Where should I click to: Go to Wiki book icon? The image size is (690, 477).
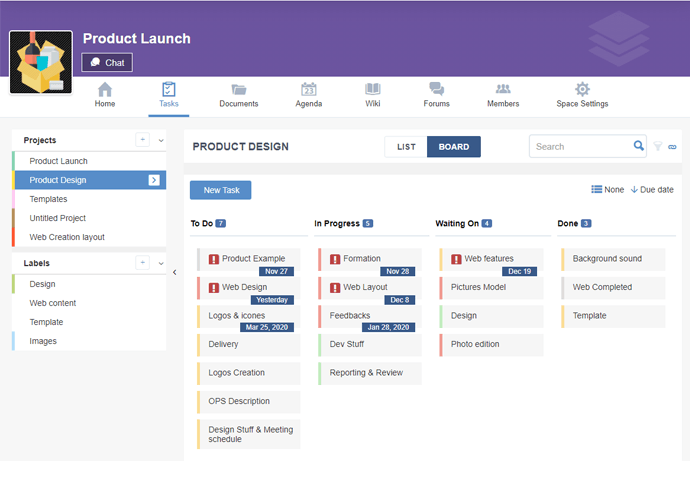point(373,90)
